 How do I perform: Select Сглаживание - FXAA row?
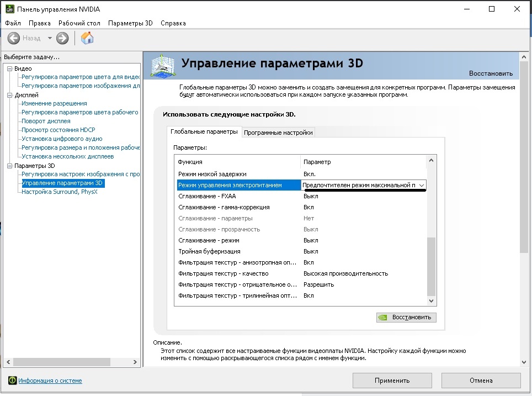[301, 196]
